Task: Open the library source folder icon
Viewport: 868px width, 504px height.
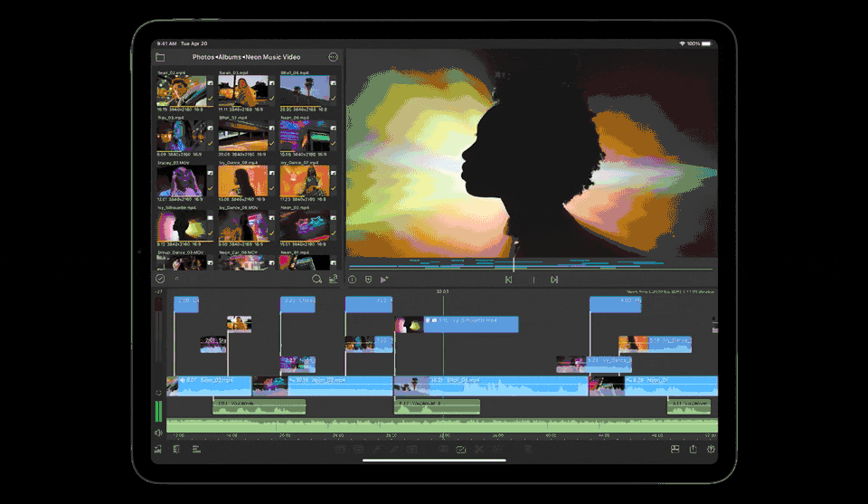Action: 160,57
